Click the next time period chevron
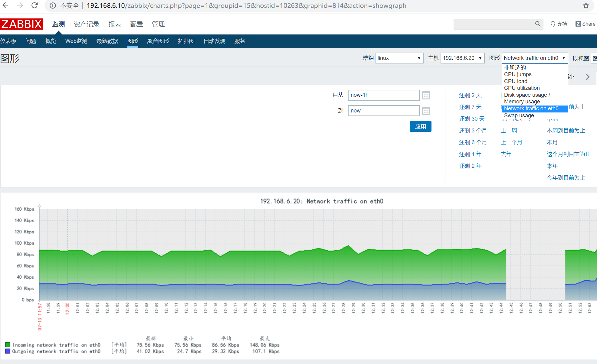Viewport: 597px width, 364px height. click(x=588, y=77)
